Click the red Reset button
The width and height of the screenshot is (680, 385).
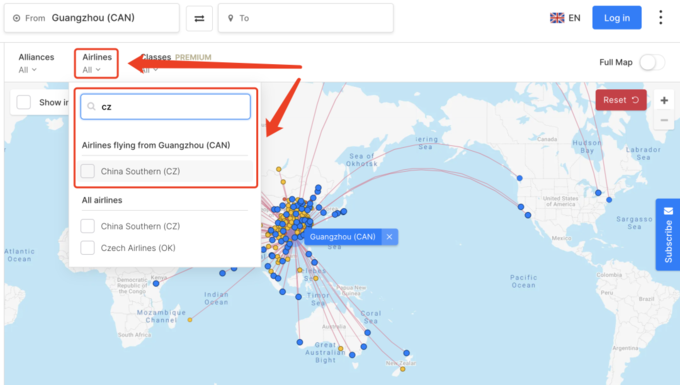point(621,100)
